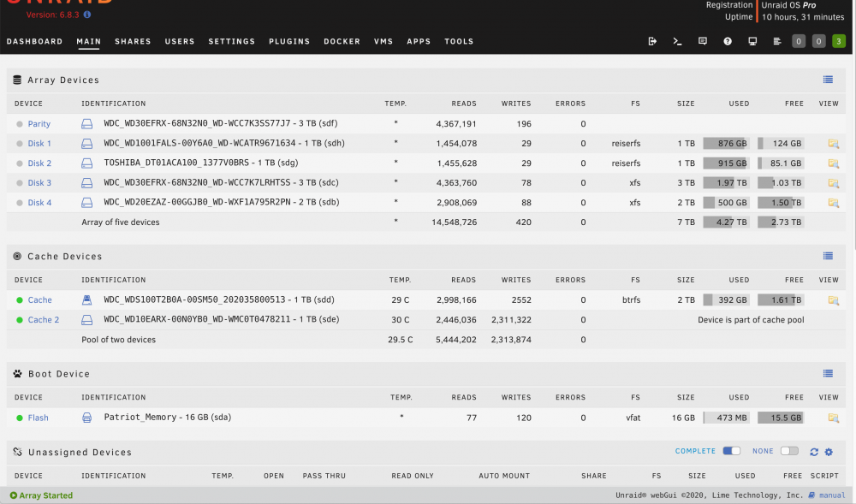Toggle the COMPLETE switch
This screenshot has width=856, height=504.
coord(732,451)
